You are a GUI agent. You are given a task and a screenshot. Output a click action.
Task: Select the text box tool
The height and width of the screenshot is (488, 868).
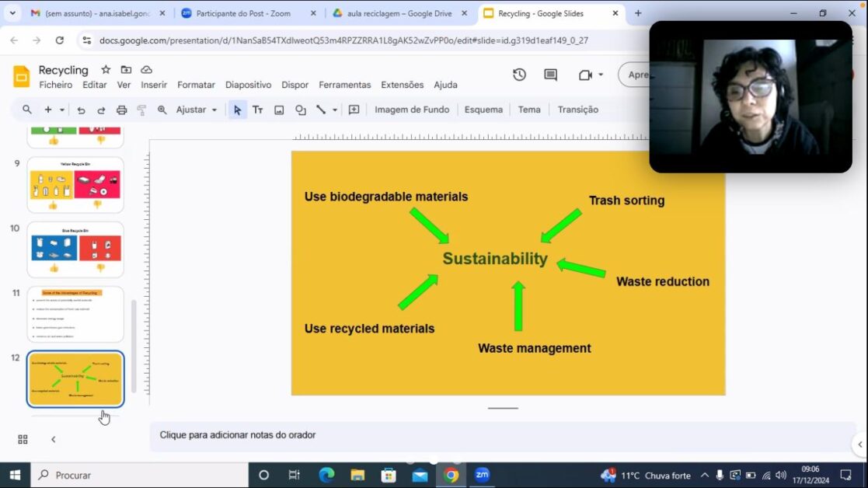[x=257, y=110]
